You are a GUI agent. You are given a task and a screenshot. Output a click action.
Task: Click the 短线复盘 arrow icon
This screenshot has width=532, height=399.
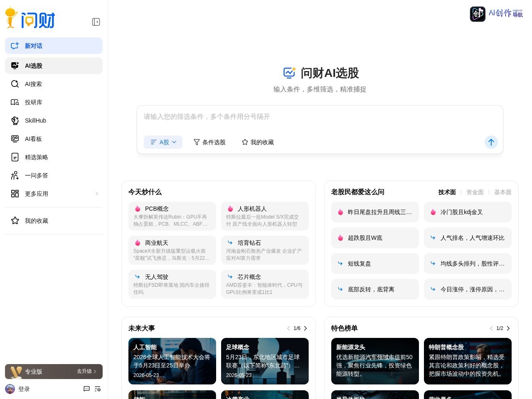pos(340,263)
